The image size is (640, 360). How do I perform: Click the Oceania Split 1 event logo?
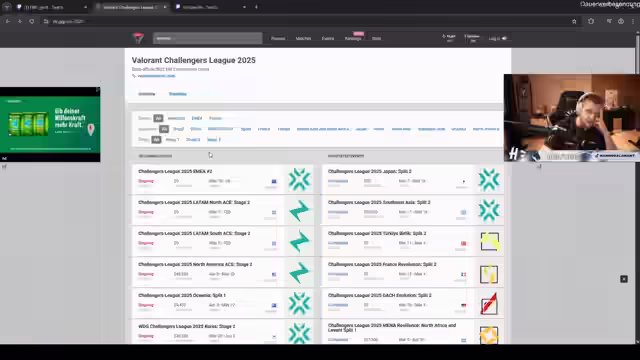coord(299,303)
